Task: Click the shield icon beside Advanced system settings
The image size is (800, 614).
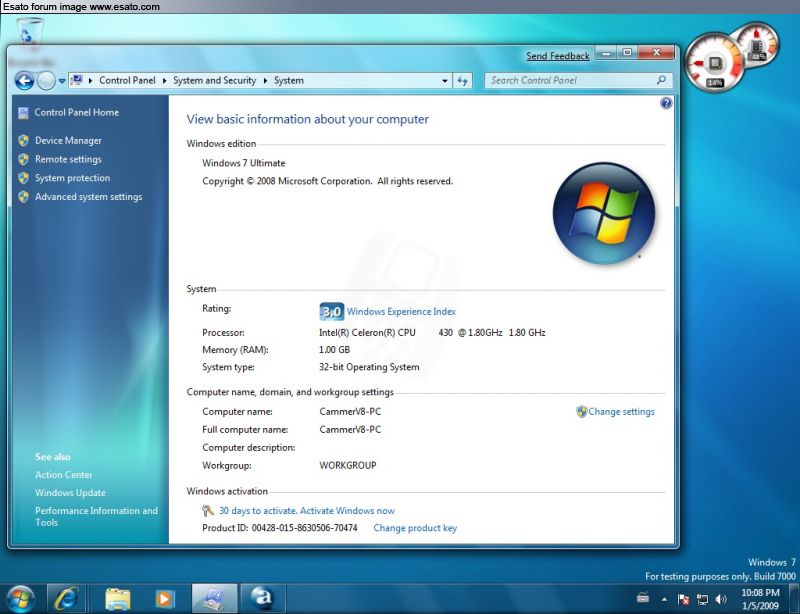Action: click(x=23, y=197)
